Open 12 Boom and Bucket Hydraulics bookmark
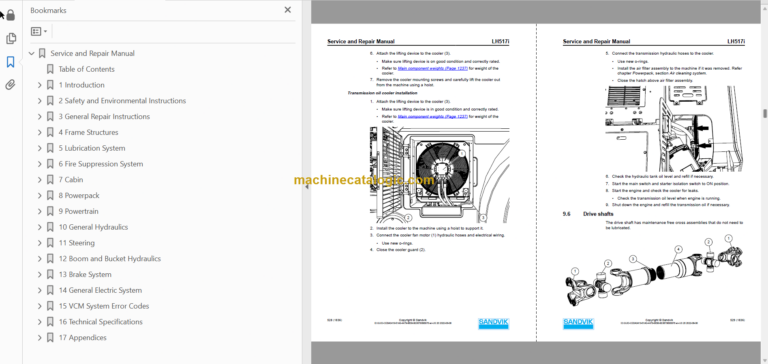 [110, 259]
